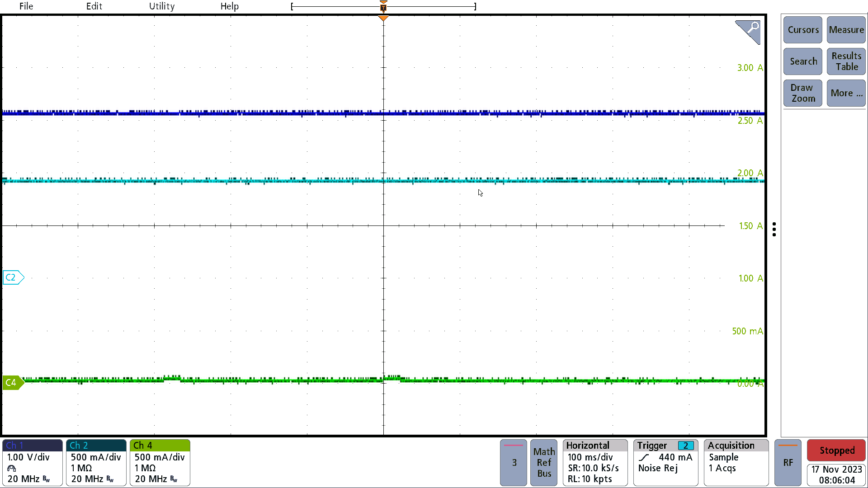Image resolution: width=868 pixels, height=488 pixels.
Task: Click the date and time badge
Action: point(836,475)
